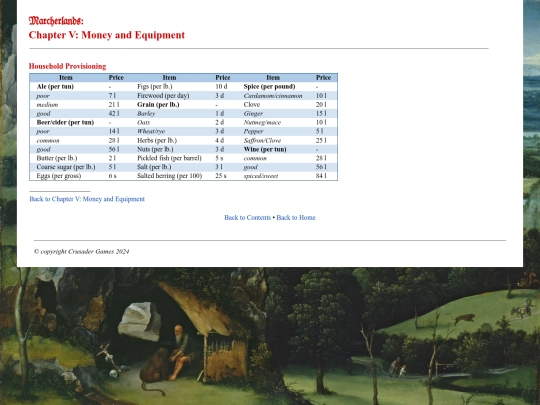Click the 6 s price for eggs
The image size is (540, 405).
point(112,176)
